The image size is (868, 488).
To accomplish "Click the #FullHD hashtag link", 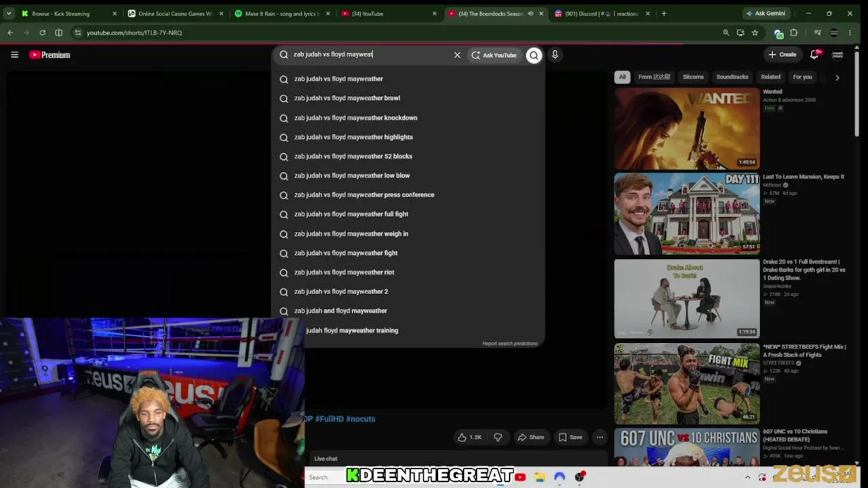I will [x=329, y=419].
